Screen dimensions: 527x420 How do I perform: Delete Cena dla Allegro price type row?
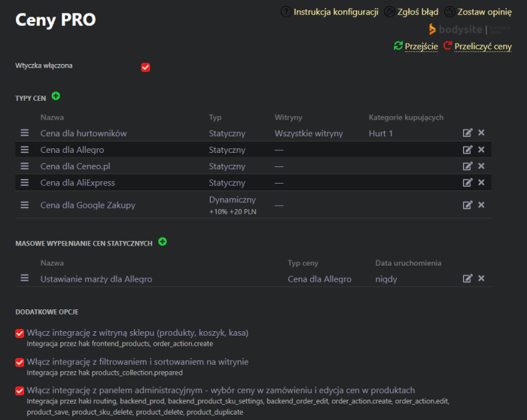[x=481, y=150]
